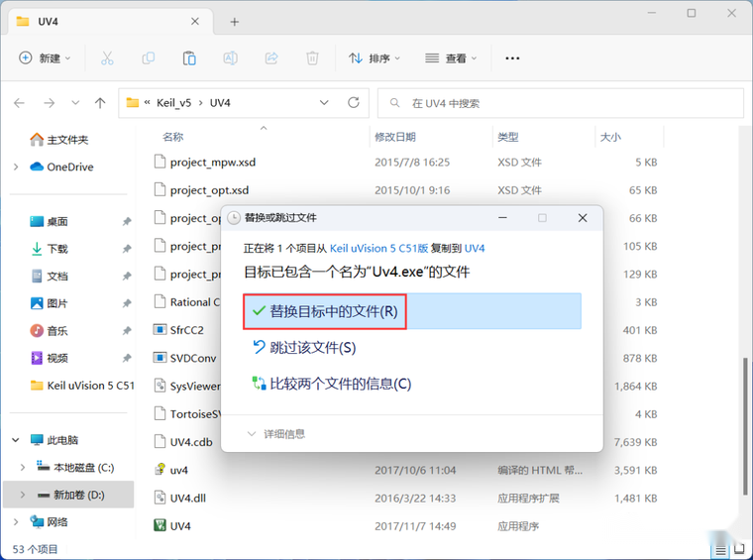Select 新加卷 (D:) in navigation pane
This screenshot has width=753, height=560.
[x=78, y=494]
